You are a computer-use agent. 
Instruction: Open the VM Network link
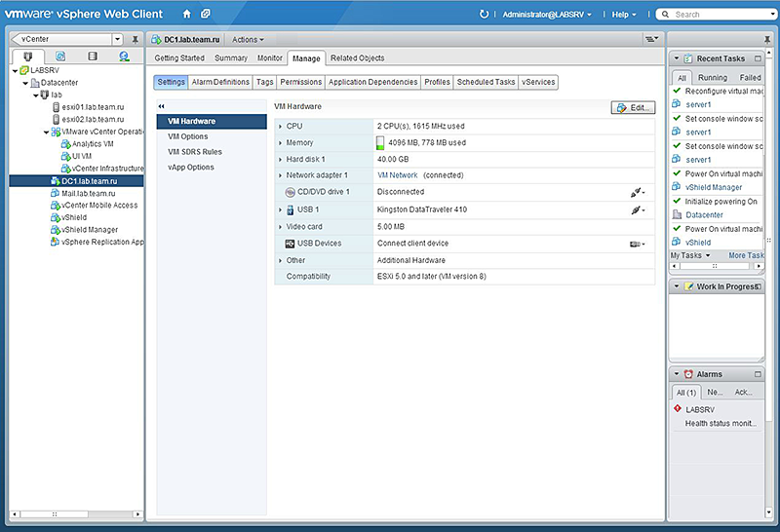pos(397,175)
